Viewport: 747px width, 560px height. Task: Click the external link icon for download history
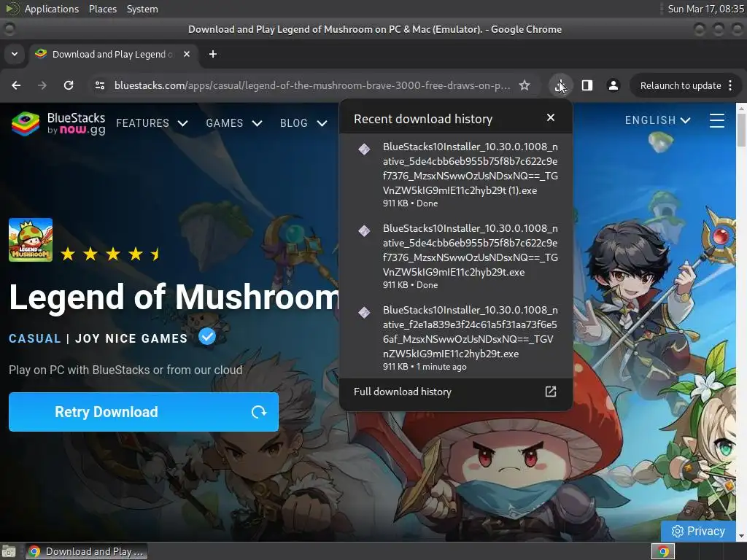click(x=551, y=392)
